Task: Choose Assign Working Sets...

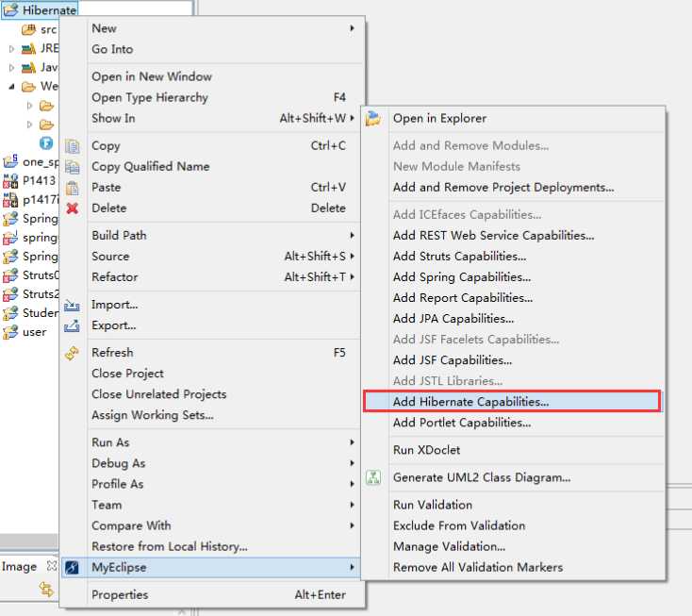Action: coord(213,415)
